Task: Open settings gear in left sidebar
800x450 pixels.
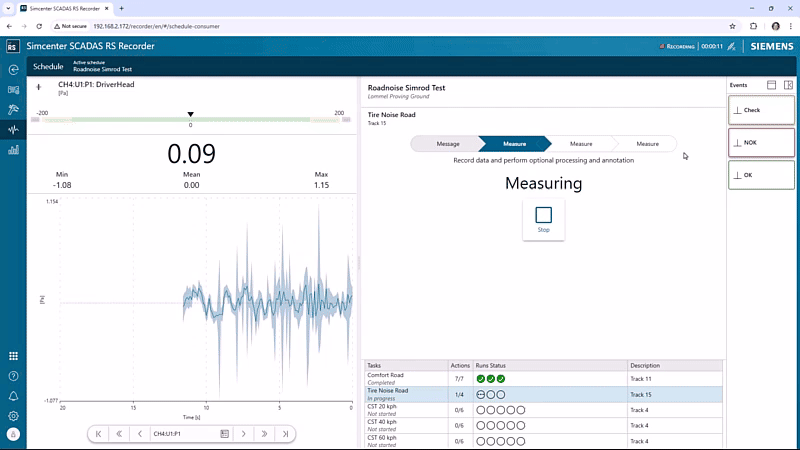Action: coord(13,415)
